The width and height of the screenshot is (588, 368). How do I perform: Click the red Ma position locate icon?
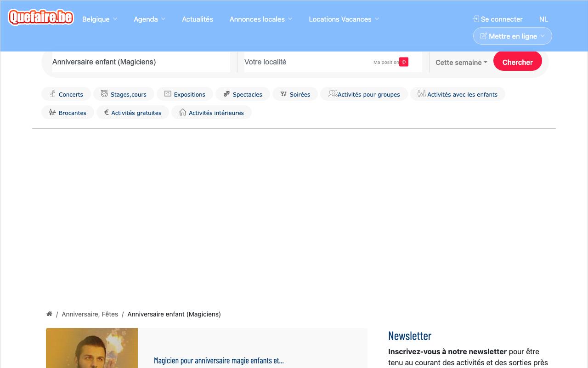coord(404,62)
